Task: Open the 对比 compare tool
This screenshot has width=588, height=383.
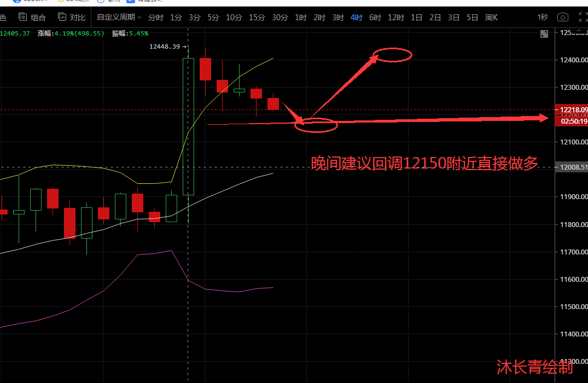Action: coord(72,18)
